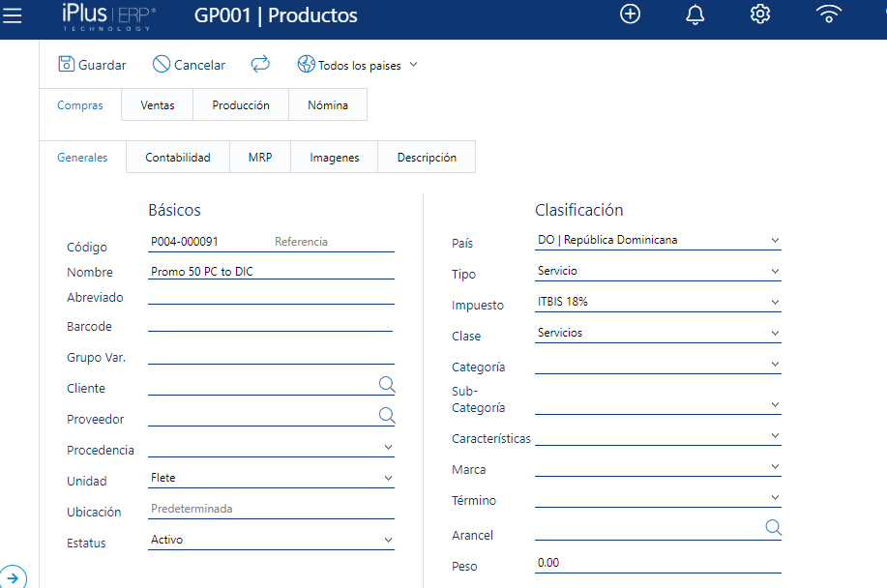Open the settings gear icon

click(759, 15)
